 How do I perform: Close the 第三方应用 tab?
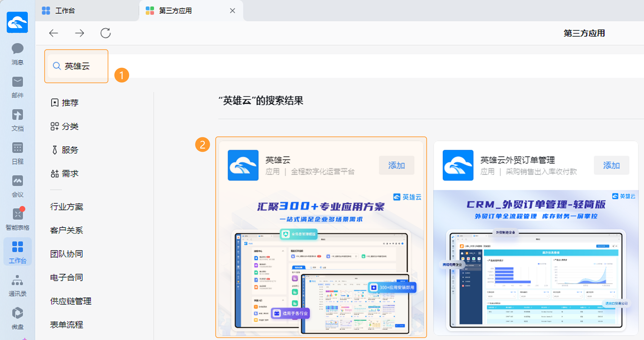[x=232, y=11]
